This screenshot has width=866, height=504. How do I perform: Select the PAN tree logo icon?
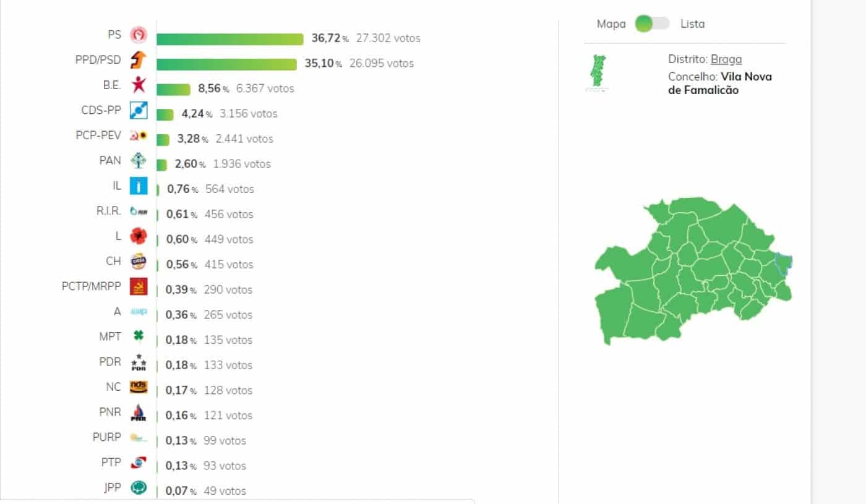coord(139,160)
